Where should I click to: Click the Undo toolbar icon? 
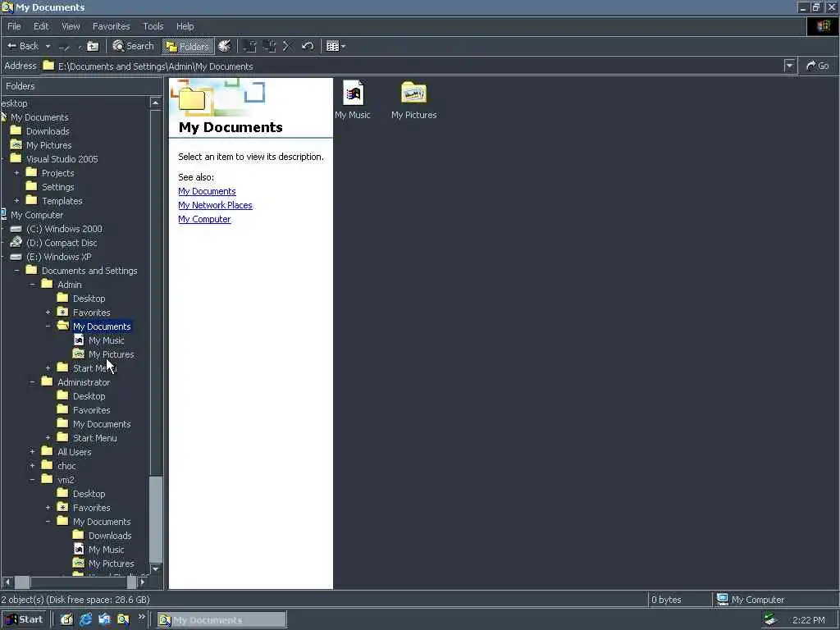pyautogui.click(x=307, y=46)
